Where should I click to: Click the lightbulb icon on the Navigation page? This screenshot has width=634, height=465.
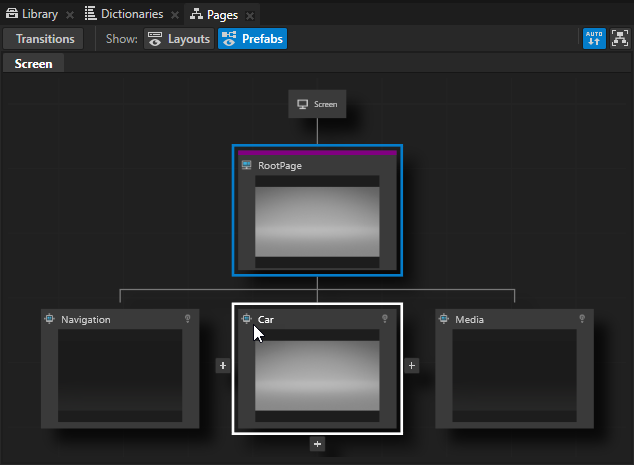187,319
